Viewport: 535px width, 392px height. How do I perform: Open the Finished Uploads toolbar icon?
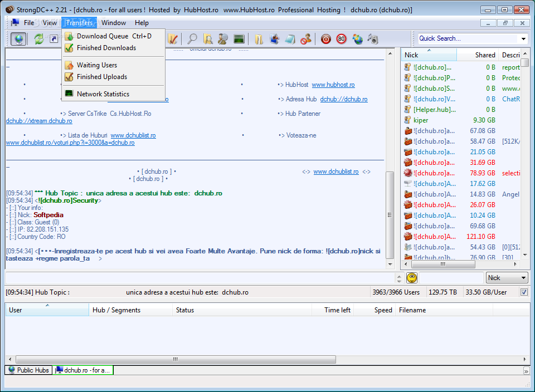[x=173, y=39]
